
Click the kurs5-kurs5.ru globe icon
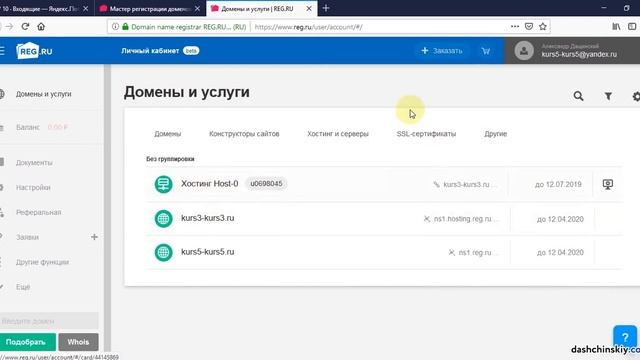tap(163, 252)
